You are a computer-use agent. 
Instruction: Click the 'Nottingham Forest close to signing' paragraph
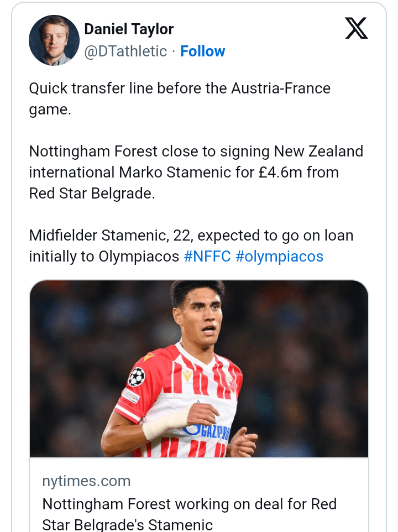tap(196, 172)
